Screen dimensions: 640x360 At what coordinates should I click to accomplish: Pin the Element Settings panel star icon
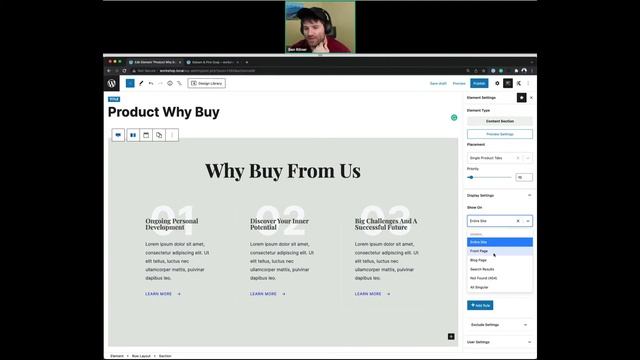[x=522, y=98]
